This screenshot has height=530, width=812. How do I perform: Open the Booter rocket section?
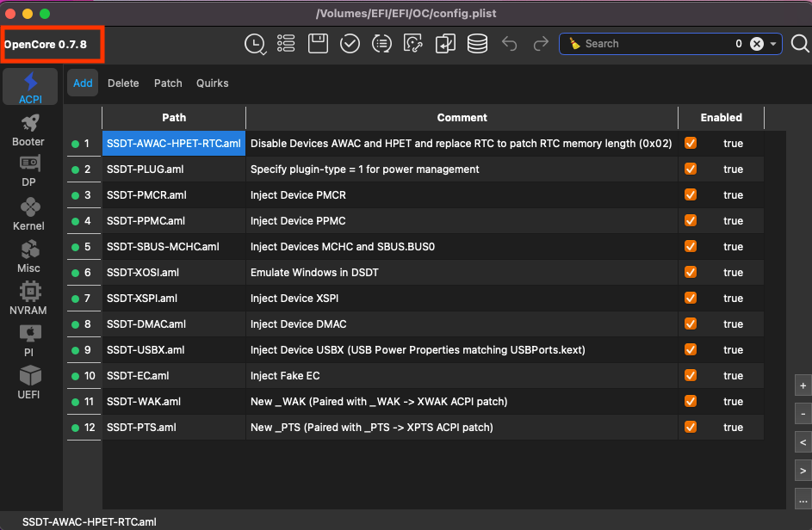pyautogui.click(x=28, y=131)
